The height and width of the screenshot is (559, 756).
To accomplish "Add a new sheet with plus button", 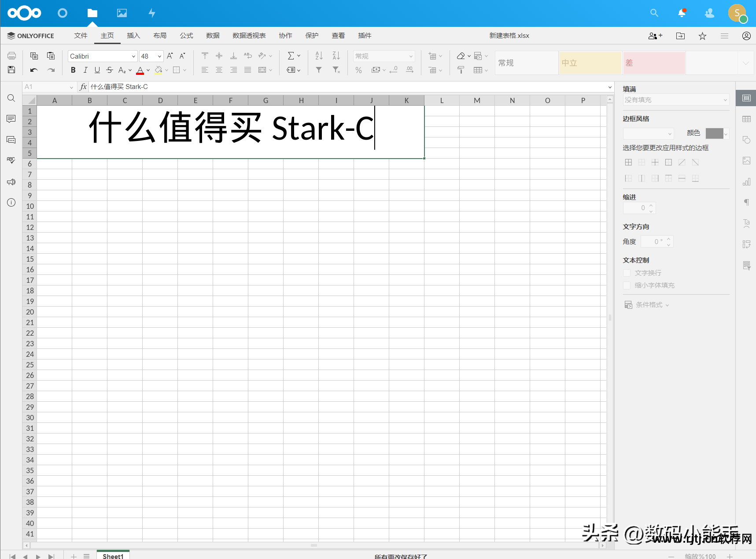I will pos(74,556).
